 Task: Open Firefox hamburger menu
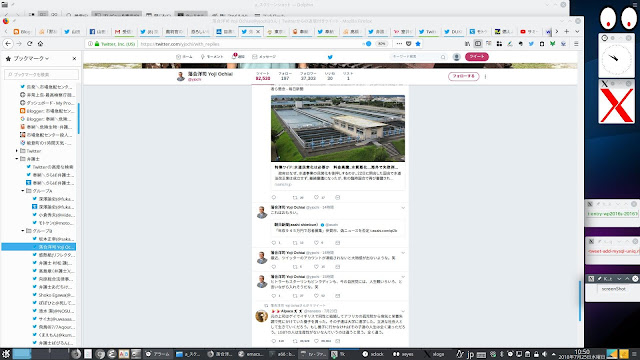576,44
